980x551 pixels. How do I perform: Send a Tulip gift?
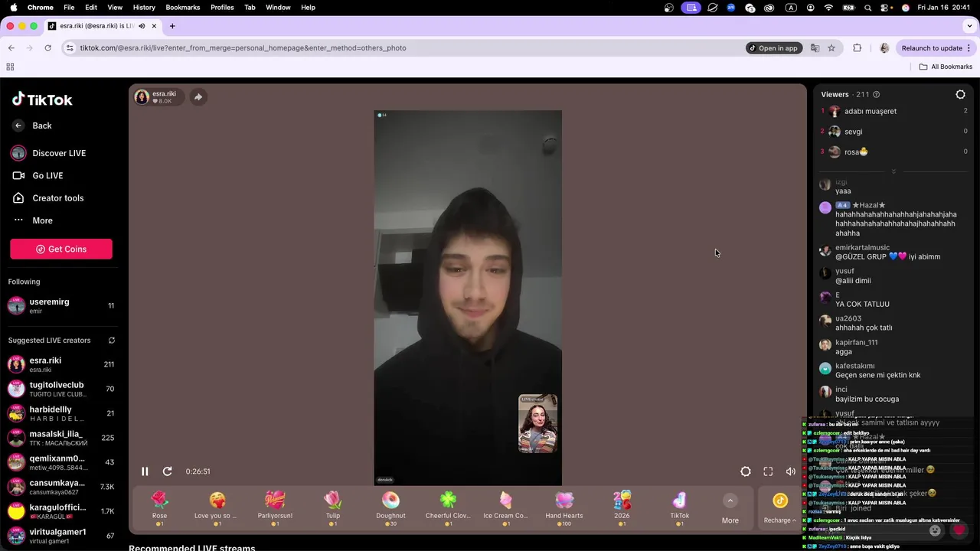(x=333, y=508)
